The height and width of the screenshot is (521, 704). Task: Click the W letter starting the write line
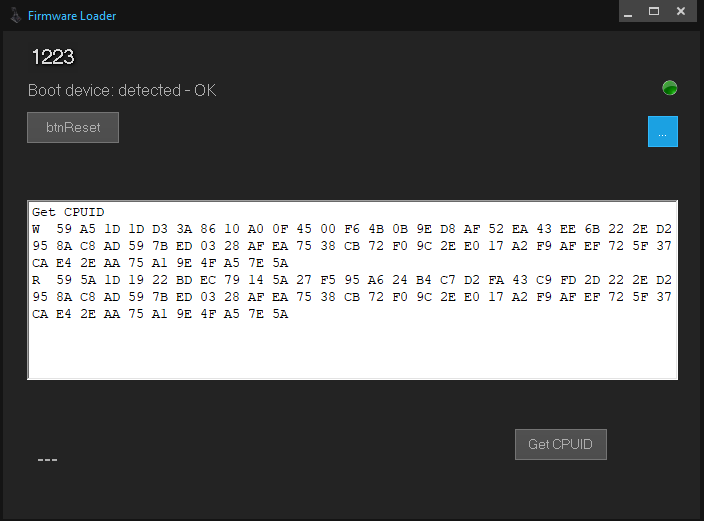pos(36,229)
